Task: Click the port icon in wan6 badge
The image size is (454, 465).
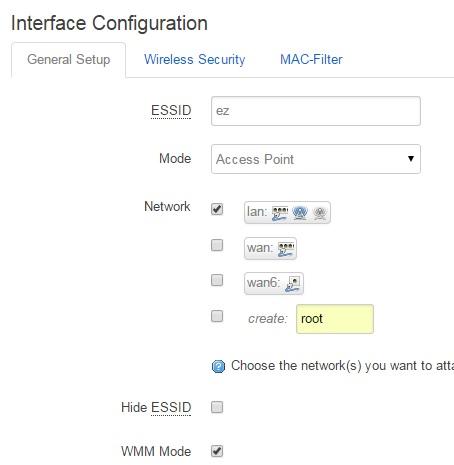Action: click(x=293, y=284)
